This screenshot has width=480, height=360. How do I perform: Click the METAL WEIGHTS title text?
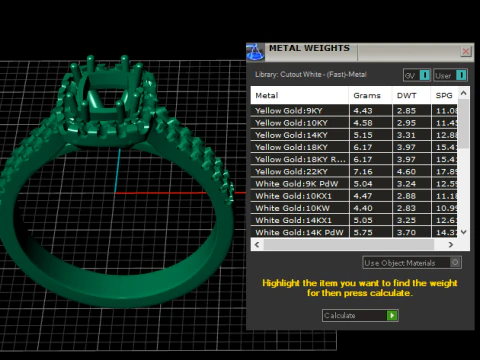(x=309, y=48)
